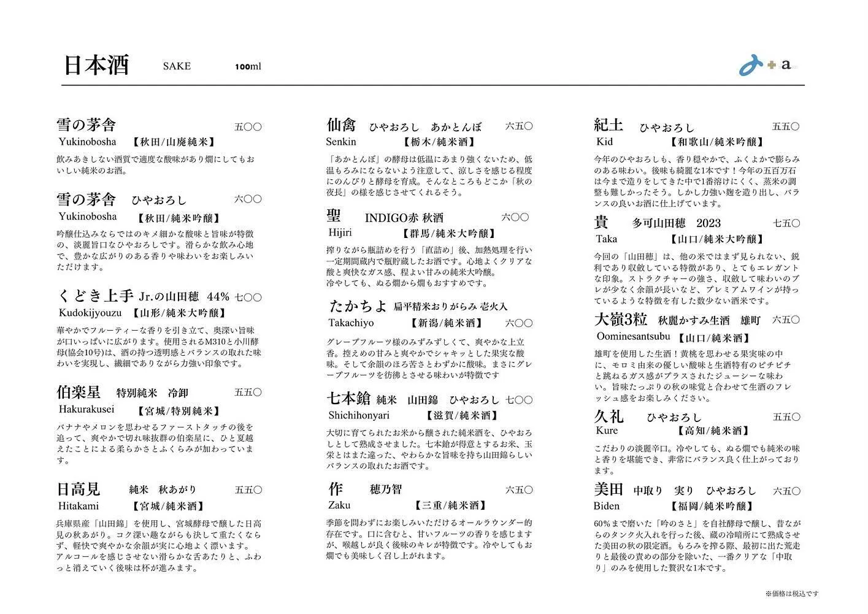The width and height of the screenshot is (868, 614).
Task: Click the INDIGO赤 秋酒 subtitle
Action: click(x=404, y=217)
